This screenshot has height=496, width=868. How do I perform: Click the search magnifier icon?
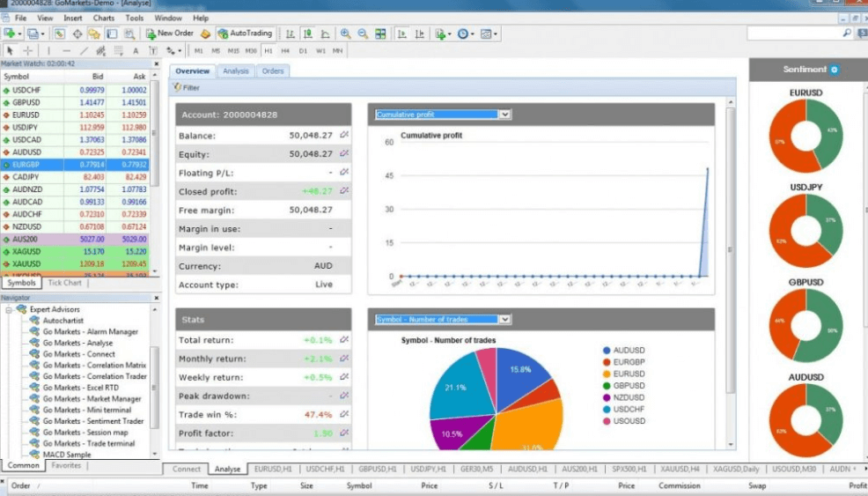pyautogui.click(x=847, y=33)
